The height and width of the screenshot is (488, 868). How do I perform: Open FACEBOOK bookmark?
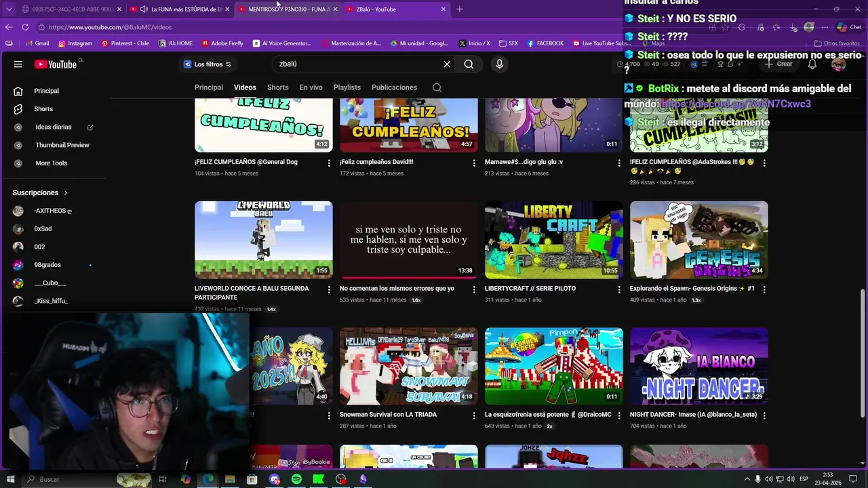coord(545,43)
